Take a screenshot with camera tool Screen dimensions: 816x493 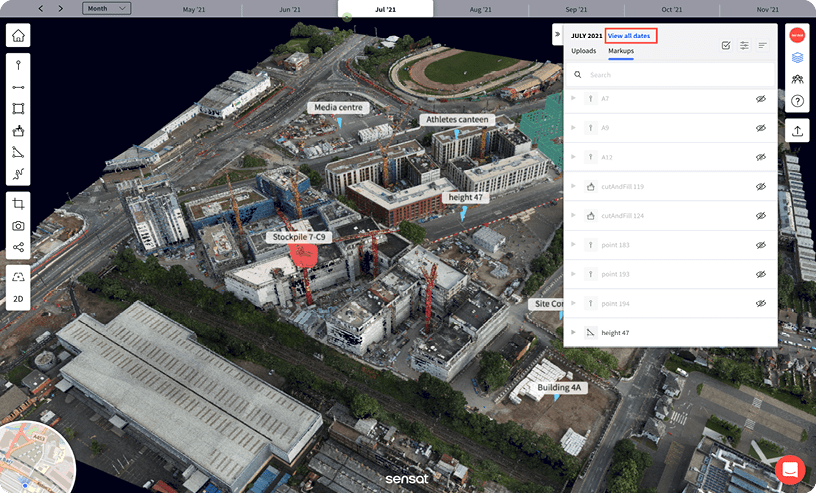click(x=18, y=225)
